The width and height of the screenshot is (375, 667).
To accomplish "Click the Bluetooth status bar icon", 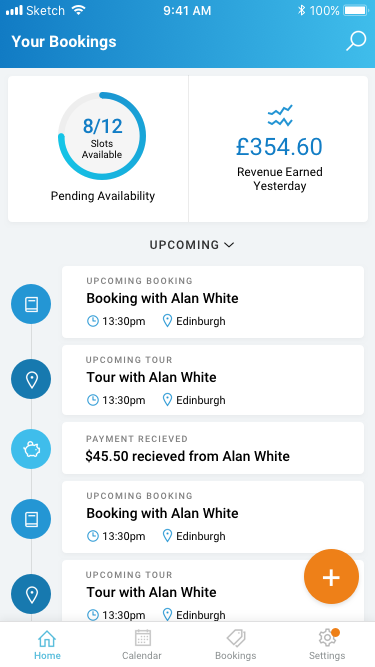I will [301, 10].
